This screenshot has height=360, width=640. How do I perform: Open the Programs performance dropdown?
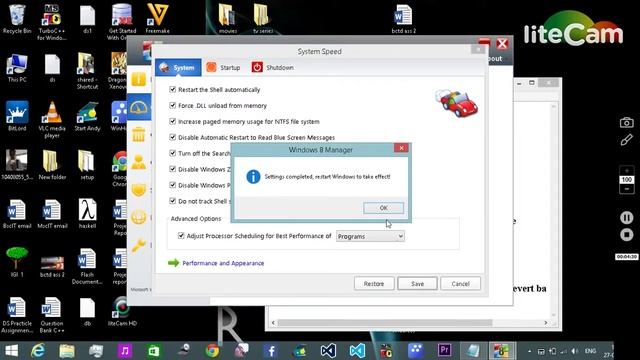(x=370, y=236)
